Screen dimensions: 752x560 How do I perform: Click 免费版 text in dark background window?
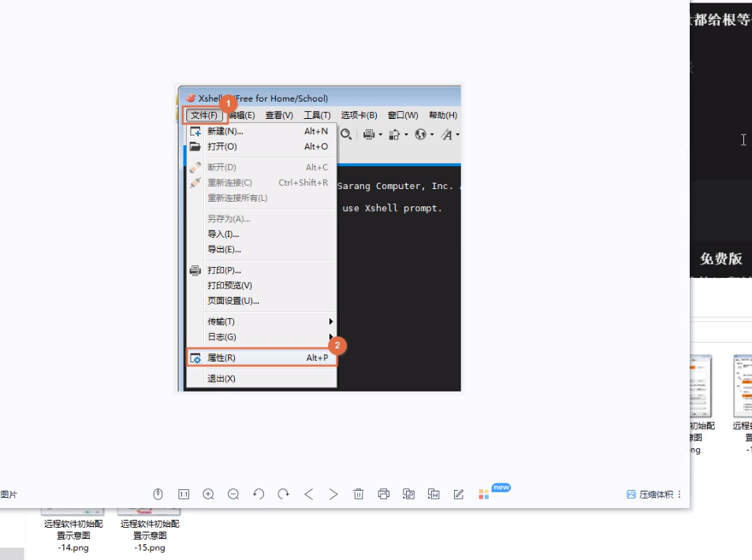[720, 258]
